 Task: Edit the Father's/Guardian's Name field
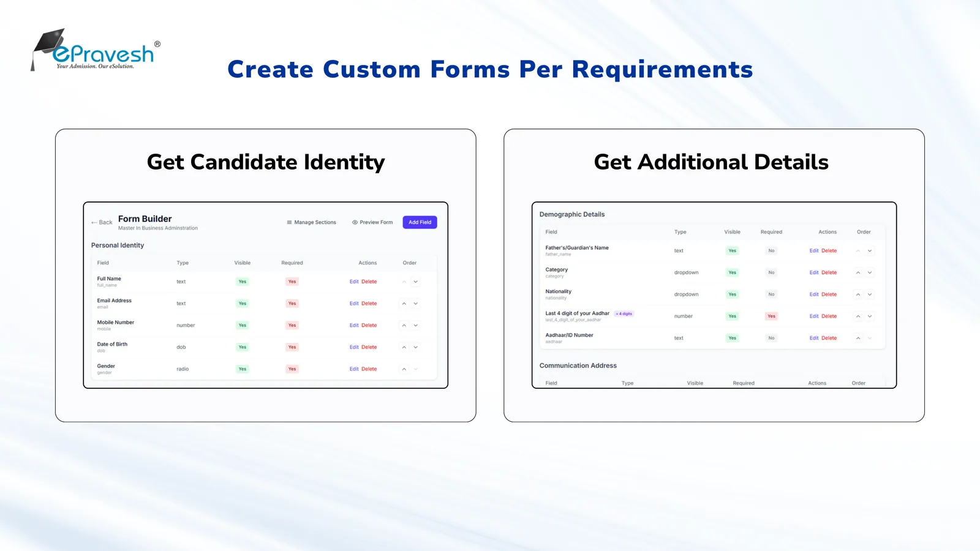click(814, 250)
